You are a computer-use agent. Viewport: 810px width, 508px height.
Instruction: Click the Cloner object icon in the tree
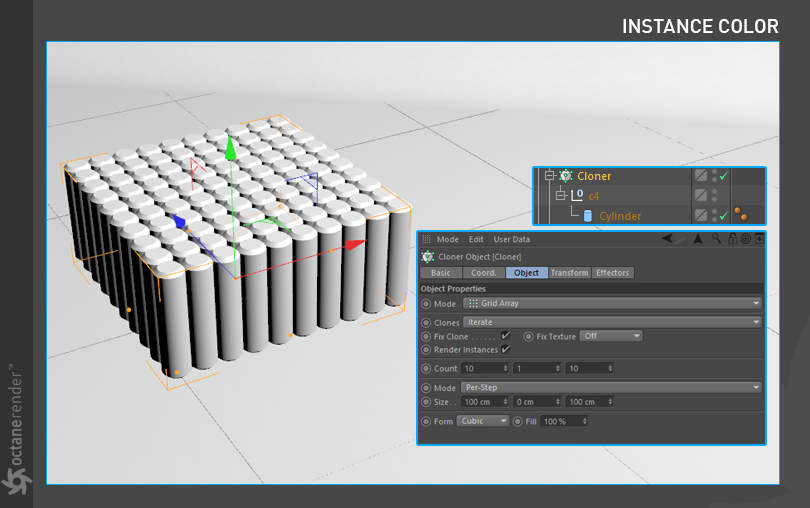(566, 176)
